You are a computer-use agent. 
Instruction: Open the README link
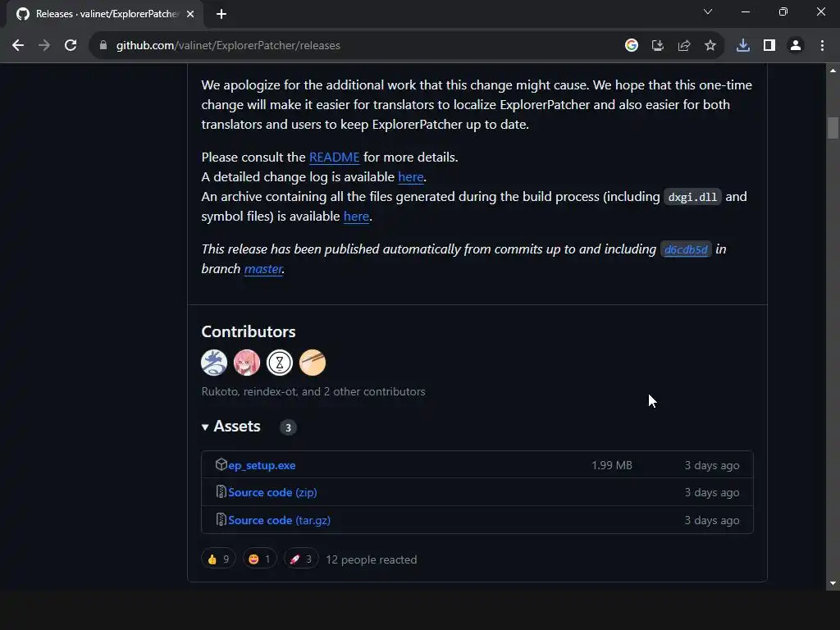pos(335,157)
